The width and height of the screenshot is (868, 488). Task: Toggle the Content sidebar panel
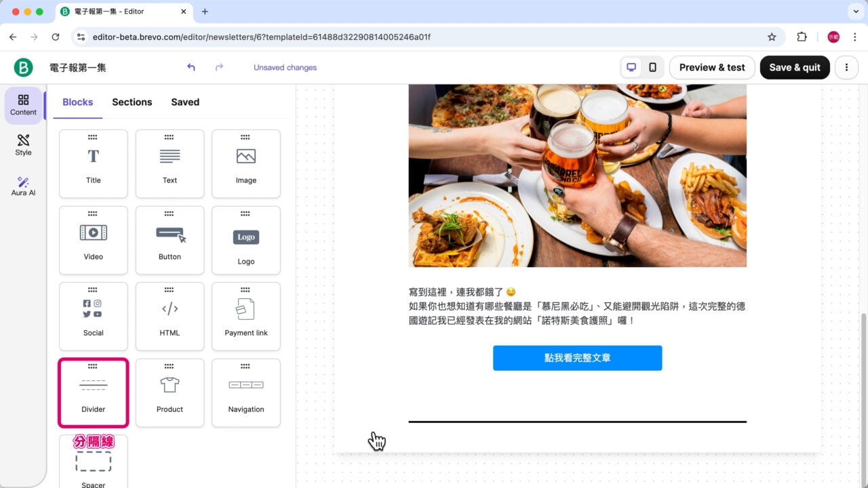pos(22,105)
